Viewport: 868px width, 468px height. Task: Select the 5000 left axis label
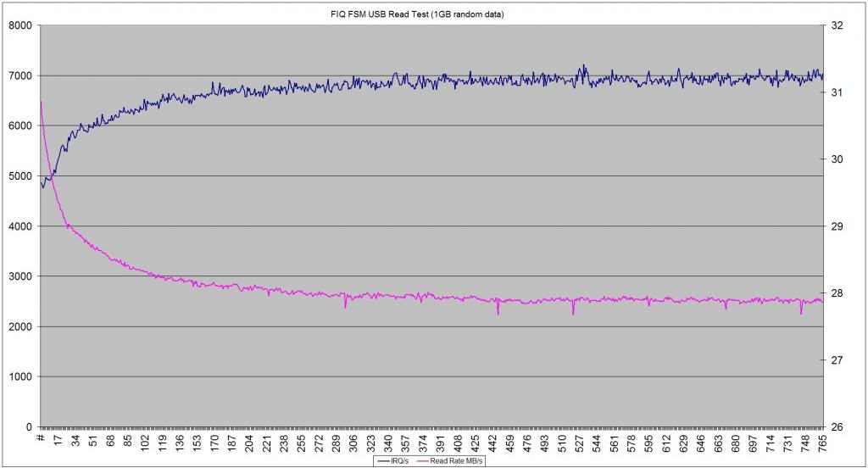tap(19, 176)
